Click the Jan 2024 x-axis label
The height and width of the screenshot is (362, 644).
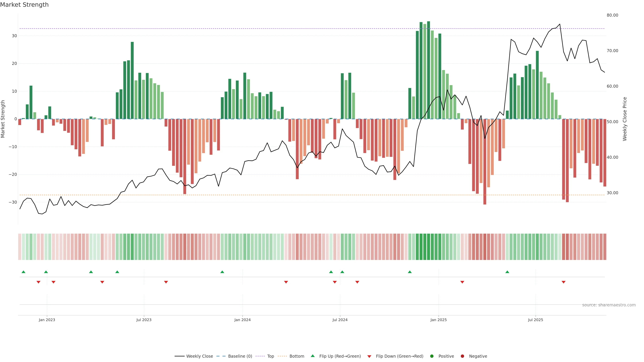[x=242, y=320]
